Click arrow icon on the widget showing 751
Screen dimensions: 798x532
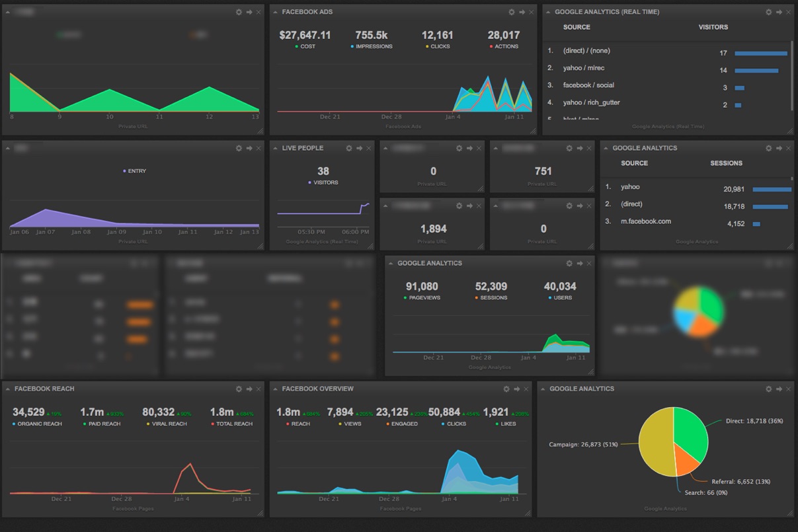pyautogui.click(x=580, y=148)
